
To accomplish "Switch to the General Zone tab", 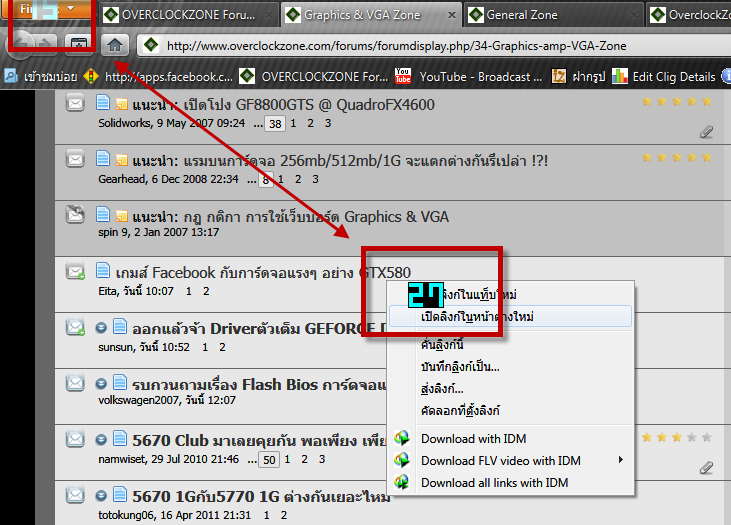I will 554,15.
